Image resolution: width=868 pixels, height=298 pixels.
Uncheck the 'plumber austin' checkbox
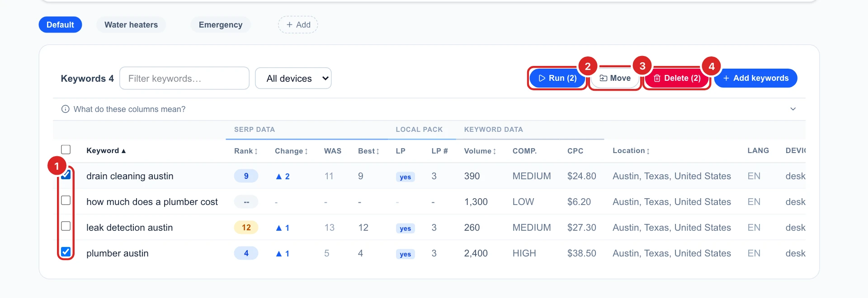(x=66, y=252)
